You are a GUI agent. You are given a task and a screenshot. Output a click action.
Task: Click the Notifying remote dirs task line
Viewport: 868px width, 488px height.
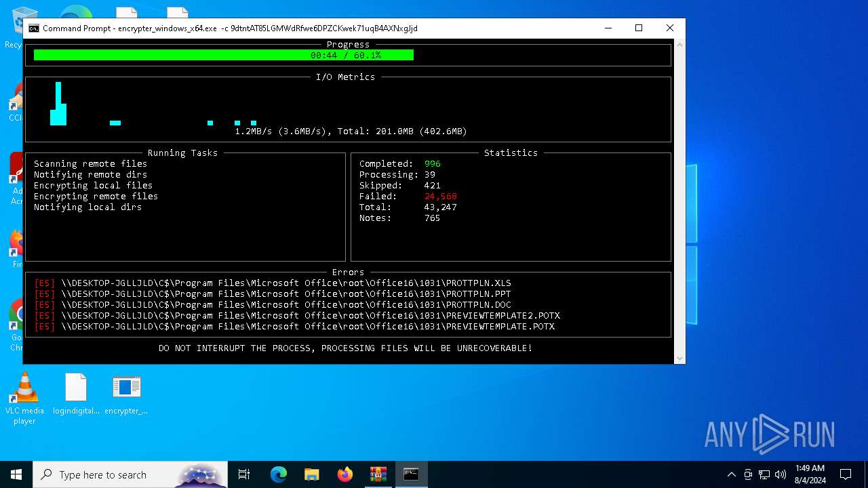[x=90, y=174]
